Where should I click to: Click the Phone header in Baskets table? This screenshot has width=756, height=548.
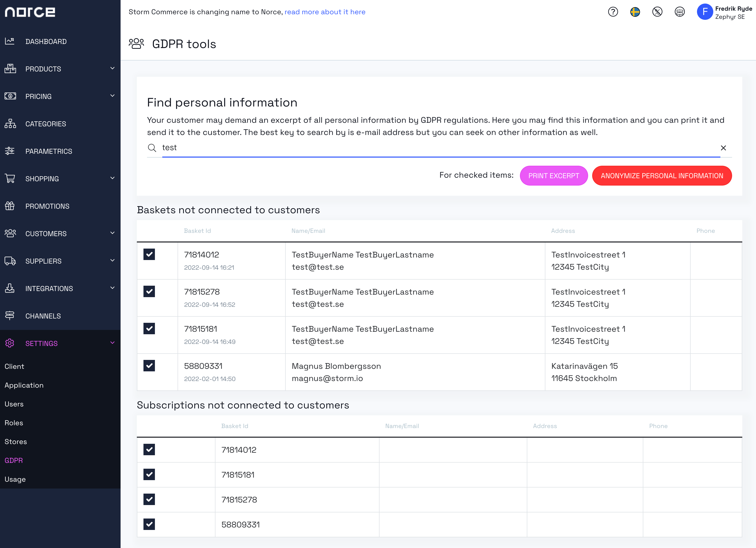pos(706,231)
